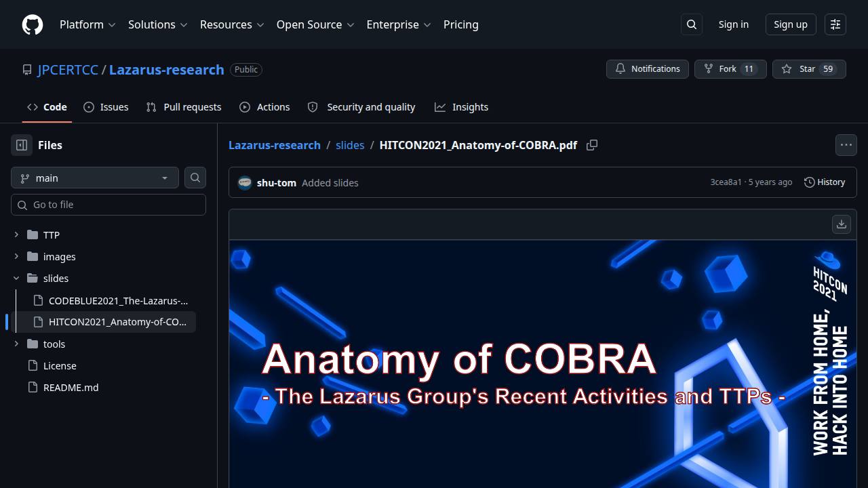Click the Anatomy of COBRA slide preview

(x=542, y=364)
